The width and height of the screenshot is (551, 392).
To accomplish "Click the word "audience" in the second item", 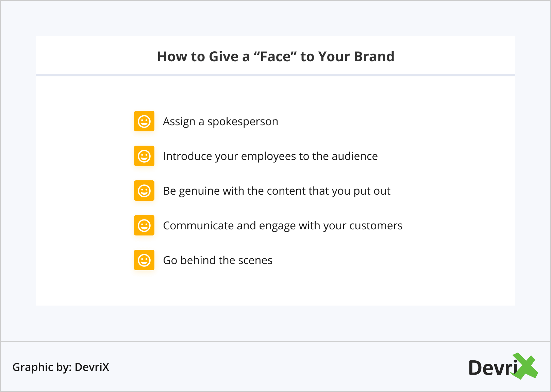I will (x=354, y=156).
